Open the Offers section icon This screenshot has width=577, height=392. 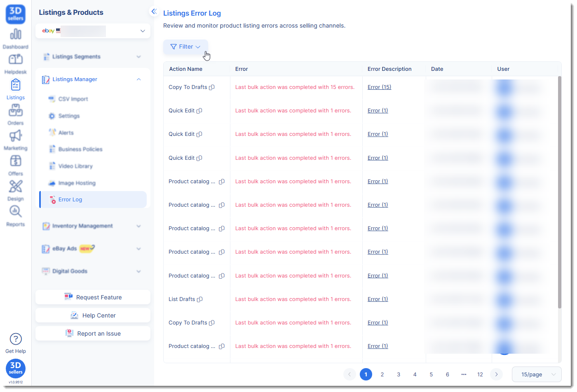click(x=16, y=161)
